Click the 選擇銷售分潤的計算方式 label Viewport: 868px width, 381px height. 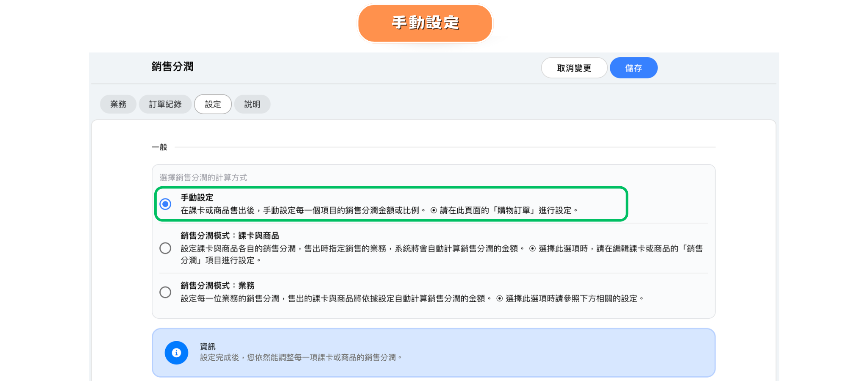point(203,177)
